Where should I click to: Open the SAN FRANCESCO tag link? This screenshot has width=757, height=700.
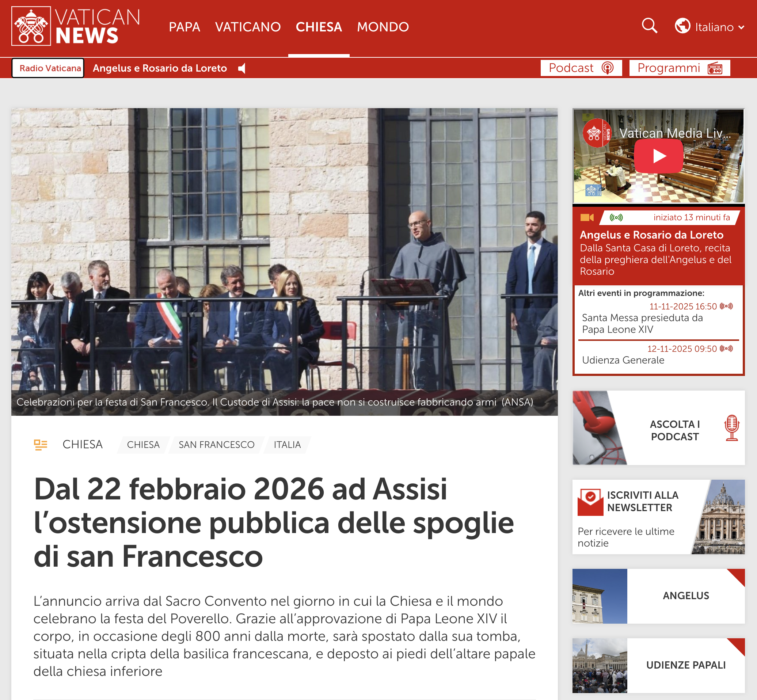[x=216, y=444]
